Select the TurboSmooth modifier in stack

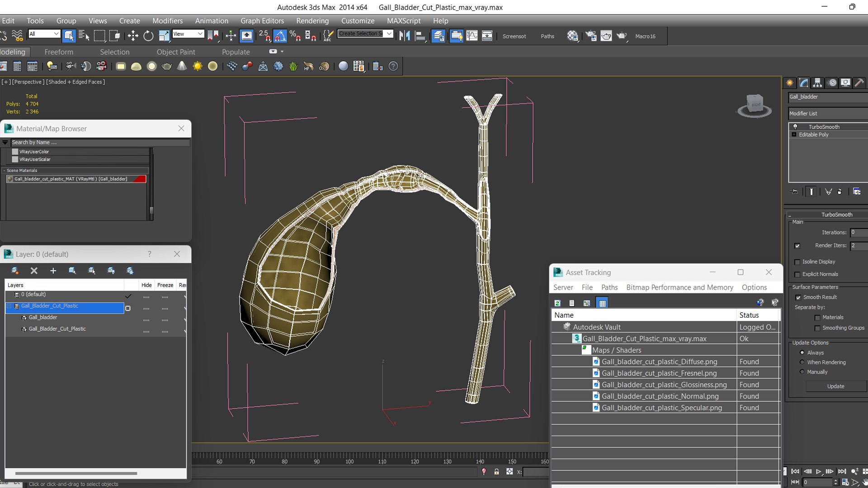tap(824, 127)
